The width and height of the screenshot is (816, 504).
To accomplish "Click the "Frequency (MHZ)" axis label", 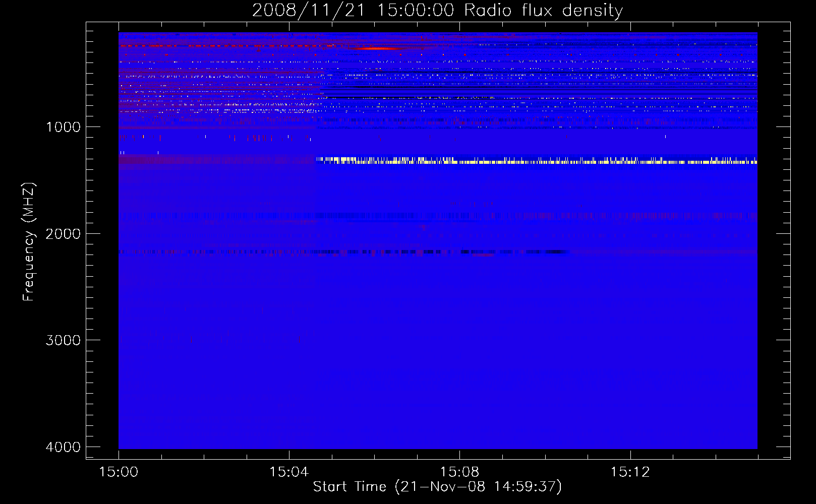I will [x=29, y=241].
